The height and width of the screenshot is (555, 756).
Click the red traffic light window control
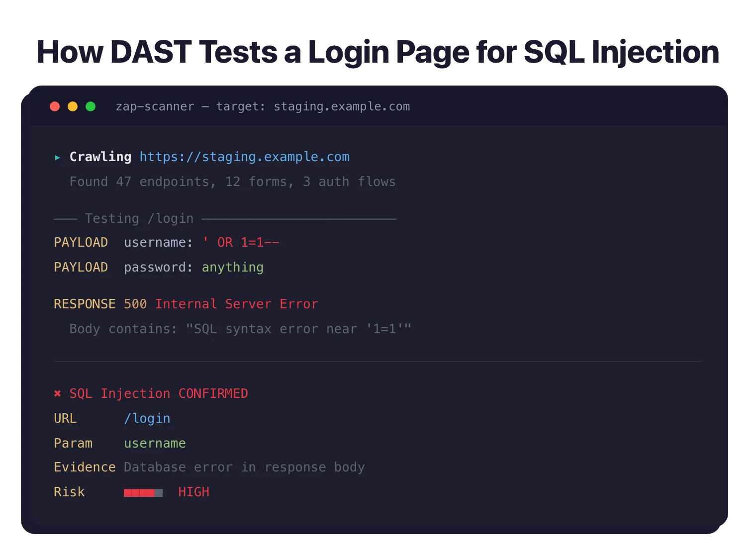tap(55, 106)
